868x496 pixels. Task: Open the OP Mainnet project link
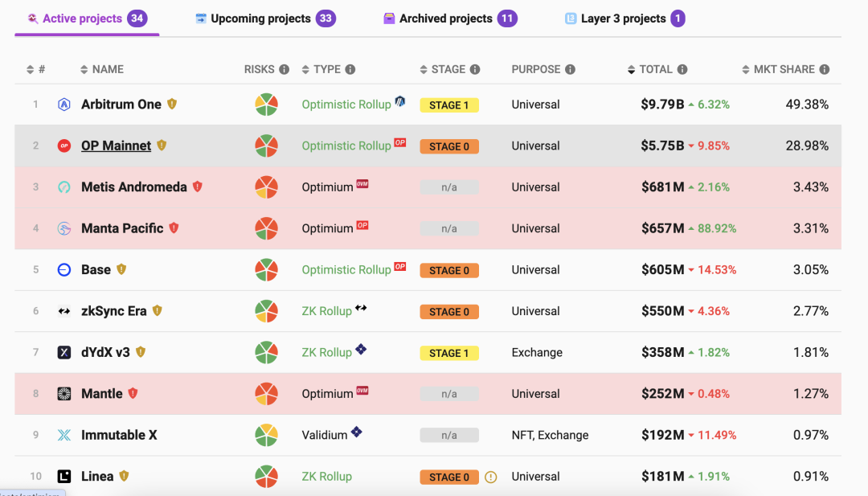coord(116,146)
